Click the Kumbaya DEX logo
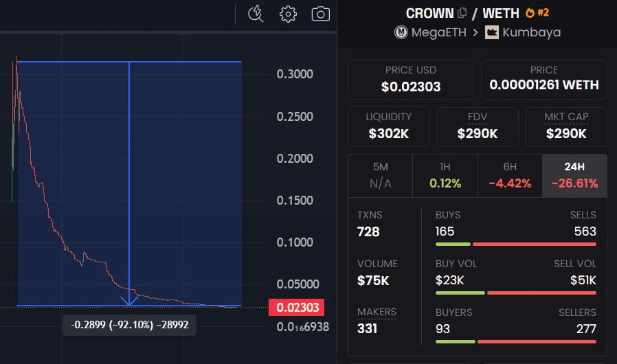Image resolution: width=617 pixels, height=364 pixels. pyautogui.click(x=492, y=32)
